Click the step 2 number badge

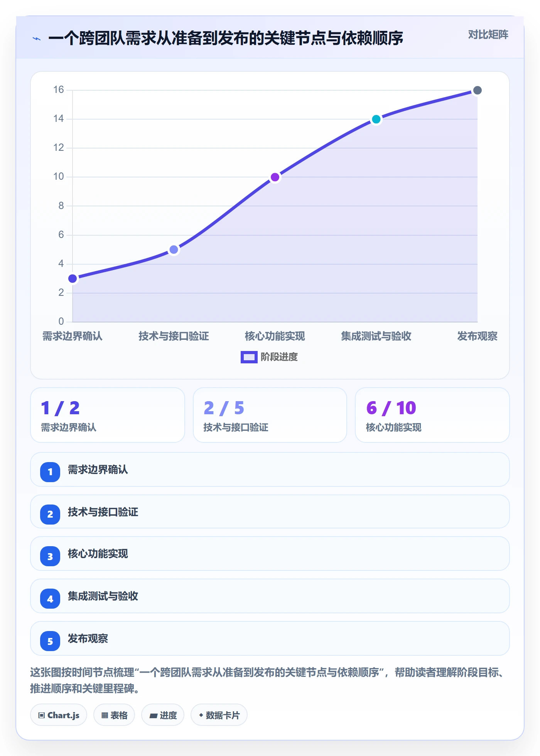point(50,514)
